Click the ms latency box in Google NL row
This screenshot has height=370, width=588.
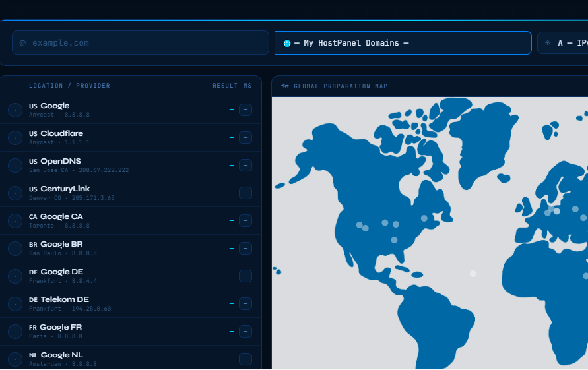245,359
